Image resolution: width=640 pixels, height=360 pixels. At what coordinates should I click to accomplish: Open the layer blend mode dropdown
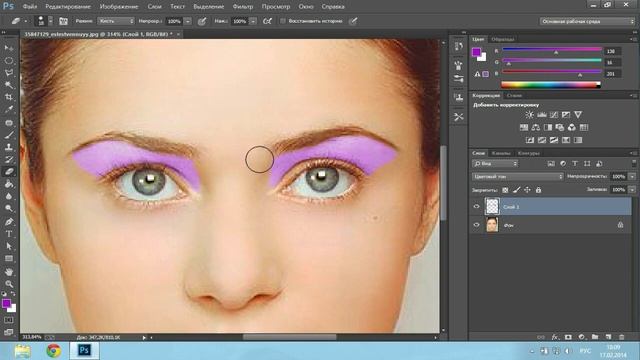pyautogui.click(x=518, y=177)
